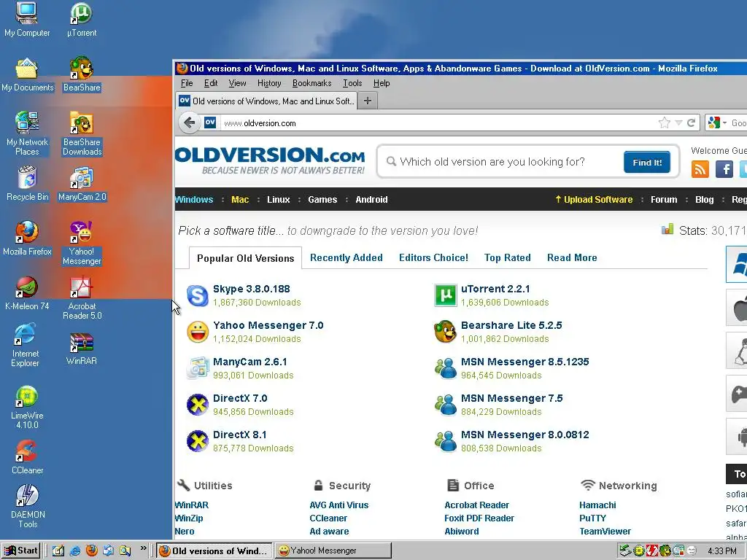Expand the quick launch overflow chevron
Viewport: 747px width, 560px height.
click(143, 548)
